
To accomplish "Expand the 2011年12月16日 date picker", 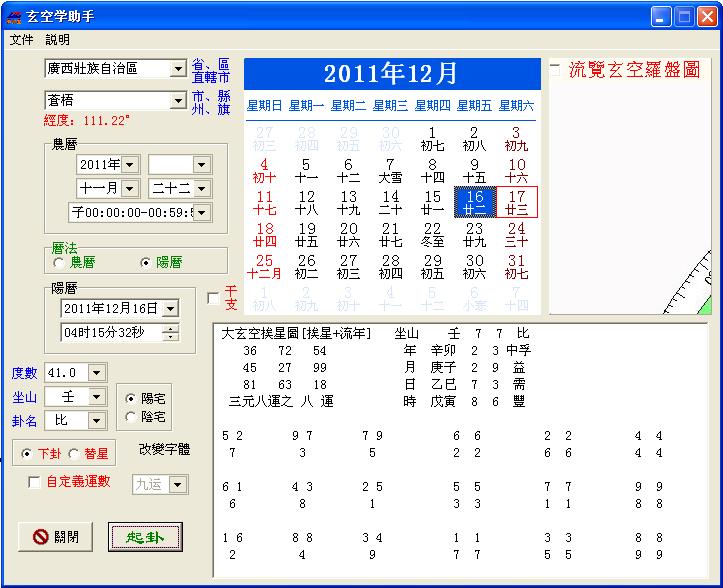I will (x=170, y=309).
